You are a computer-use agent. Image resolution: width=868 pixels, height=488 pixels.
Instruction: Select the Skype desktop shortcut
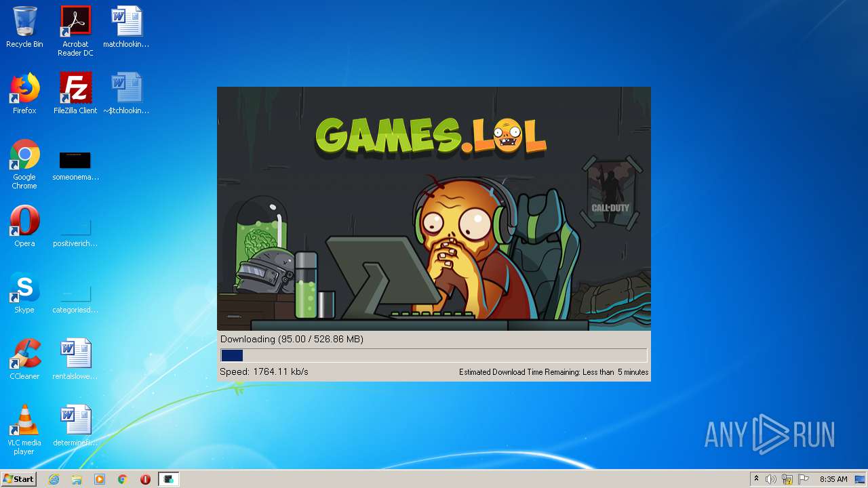[x=24, y=293]
